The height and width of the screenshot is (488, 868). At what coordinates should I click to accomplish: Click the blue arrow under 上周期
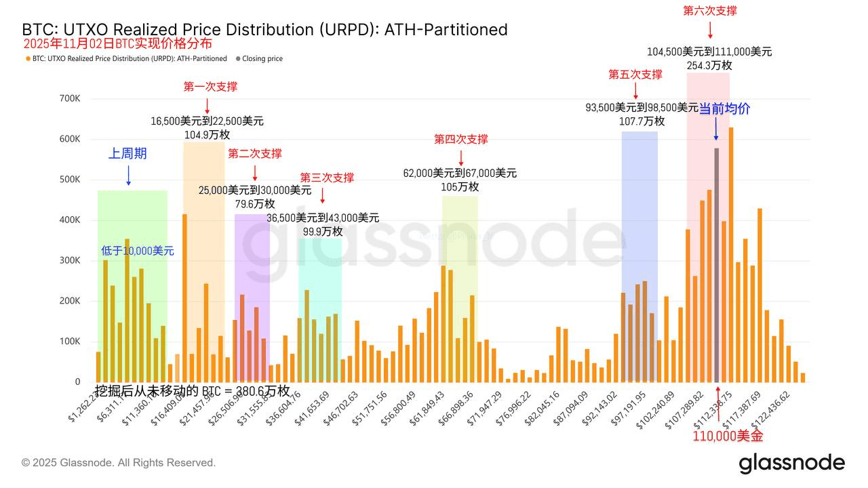(x=128, y=176)
